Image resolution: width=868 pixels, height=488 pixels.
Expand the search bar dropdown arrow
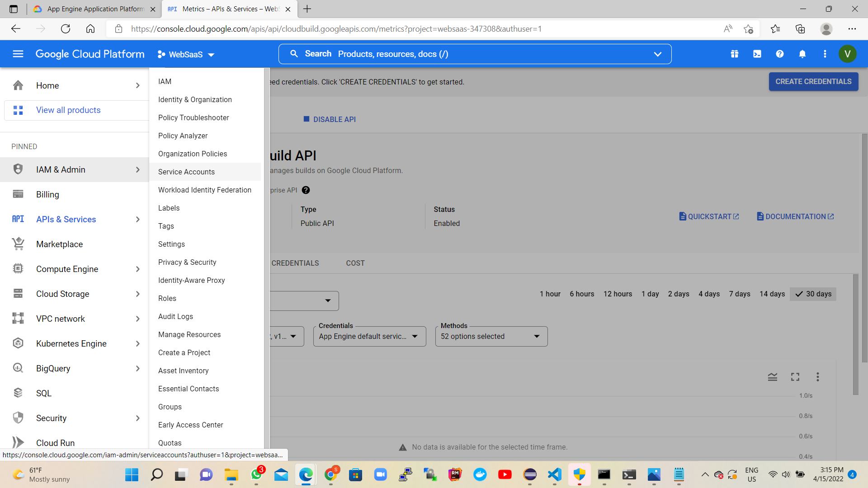(x=658, y=54)
